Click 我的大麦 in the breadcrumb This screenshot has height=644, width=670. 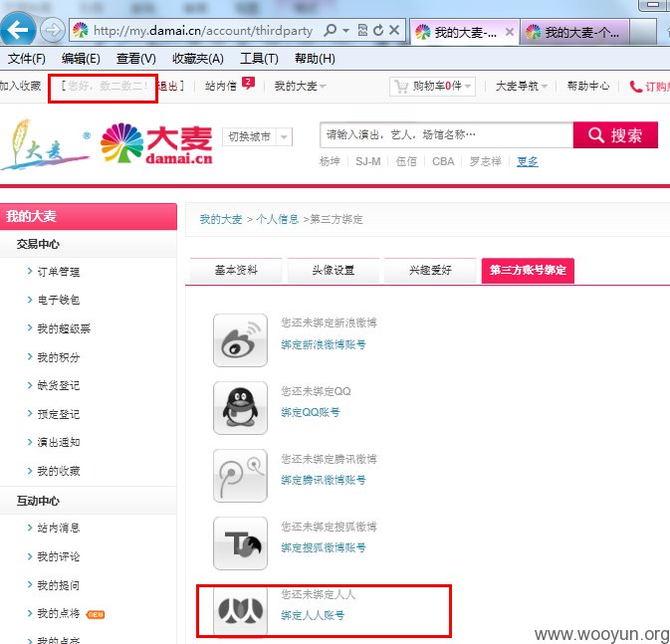click(221, 220)
